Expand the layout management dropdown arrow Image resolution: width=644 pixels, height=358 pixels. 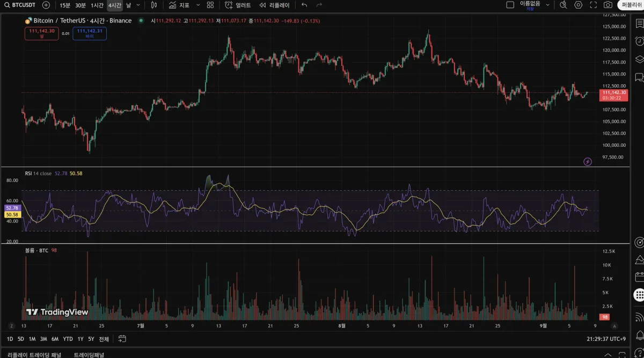pyautogui.click(x=548, y=5)
